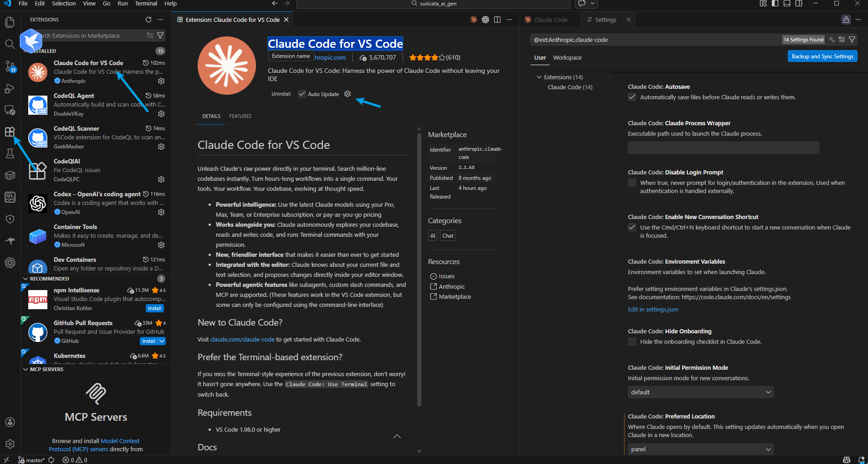
Task: Open the Install dropdown arrow for GitHub Pull Requests
Action: coord(162,341)
